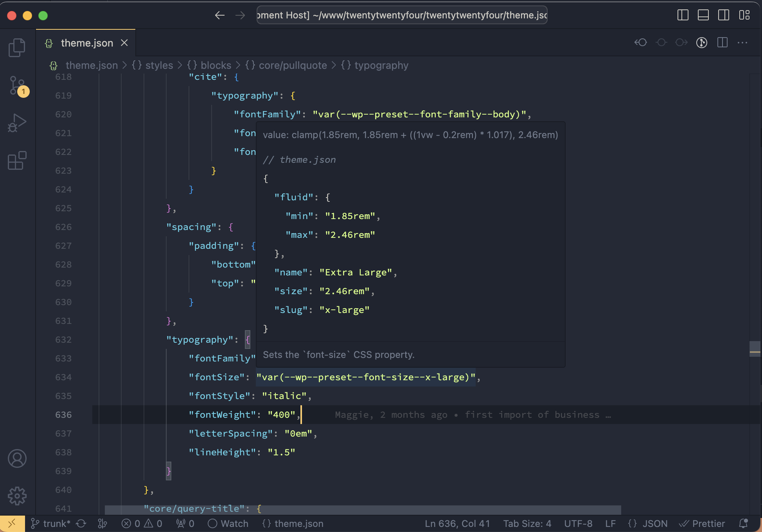Open Source Control view with 1 badge

17,85
